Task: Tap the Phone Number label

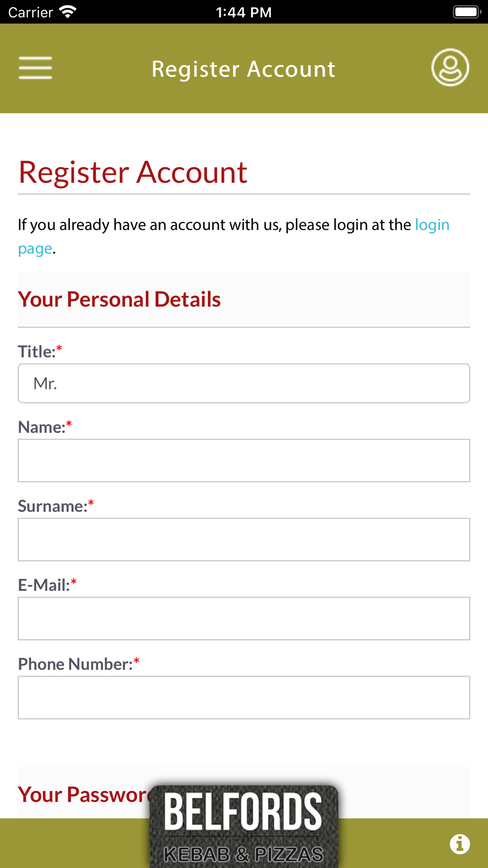Action: click(79, 663)
